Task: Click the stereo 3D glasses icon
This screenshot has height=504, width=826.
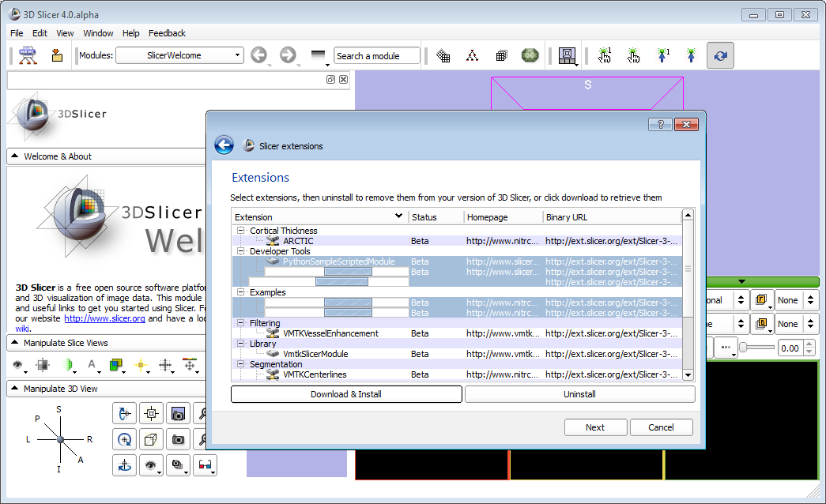Action: point(205,465)
